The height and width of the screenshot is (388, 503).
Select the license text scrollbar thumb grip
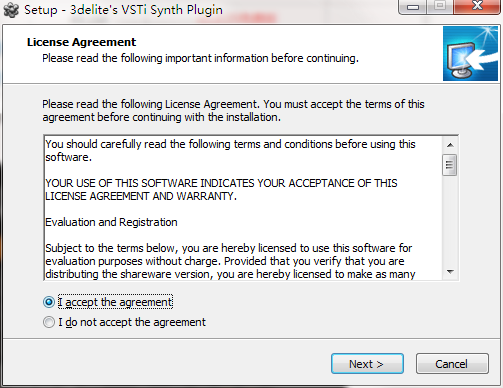tap(450, 165)
